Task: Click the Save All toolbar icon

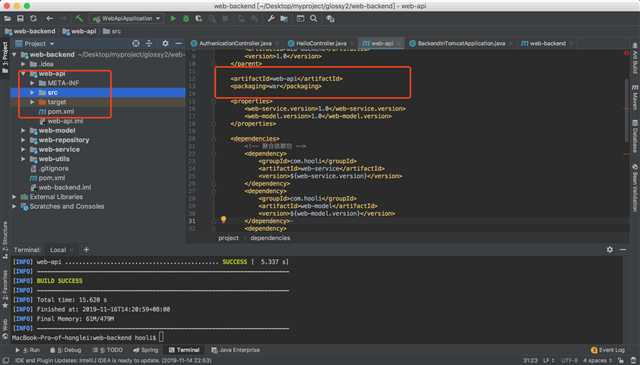Action: (20, 19)
